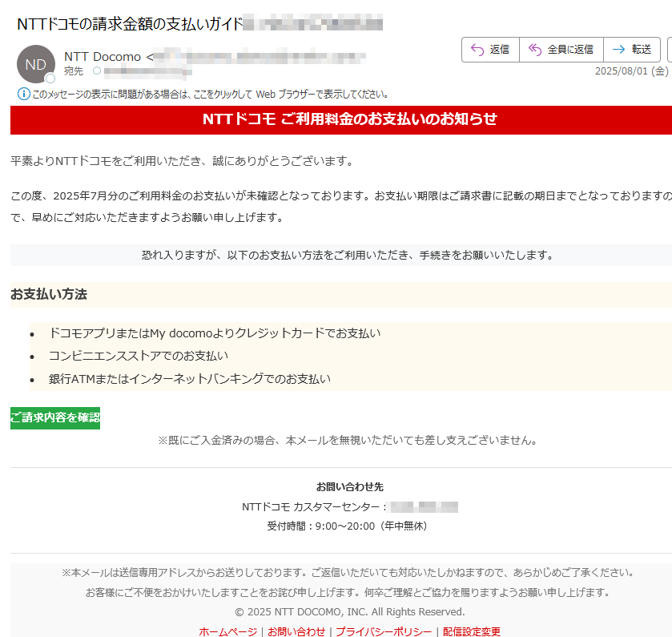
Task: Open the お問い合わせ footer link
Action: pos(296,631)
